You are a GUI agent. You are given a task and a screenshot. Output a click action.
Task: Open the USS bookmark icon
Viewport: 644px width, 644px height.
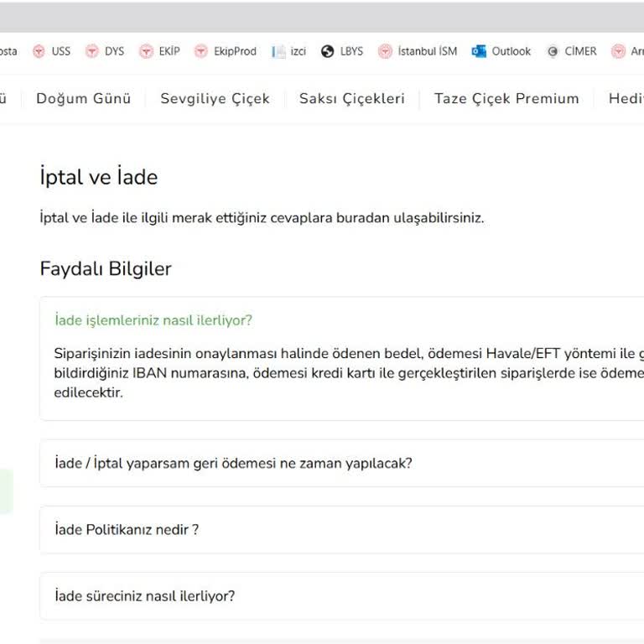point(39,51)
